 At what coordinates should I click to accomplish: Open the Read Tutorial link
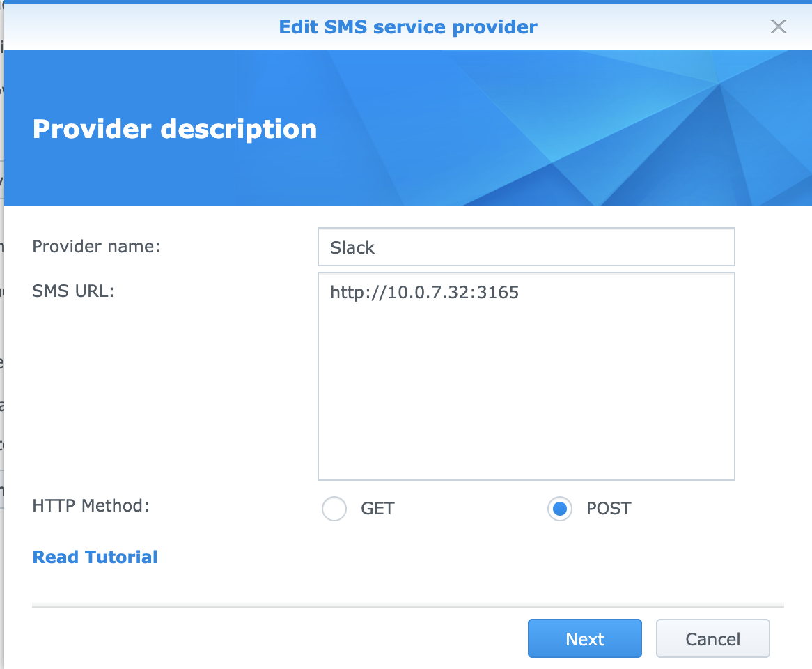(x=95, y=557)
